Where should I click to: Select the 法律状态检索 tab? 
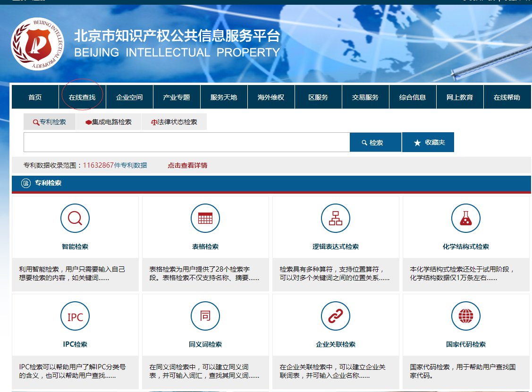(174, 122)
